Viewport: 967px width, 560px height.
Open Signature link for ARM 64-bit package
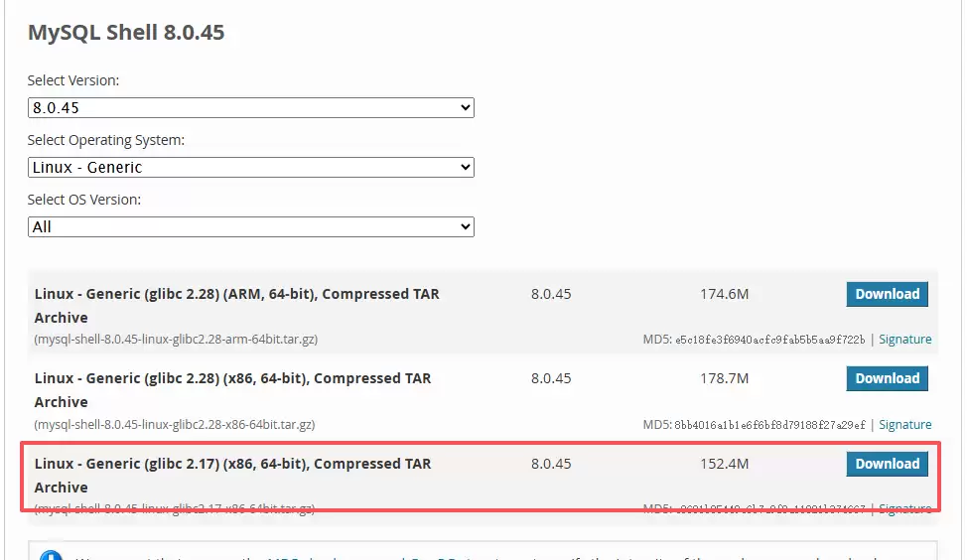coord(904,340)
